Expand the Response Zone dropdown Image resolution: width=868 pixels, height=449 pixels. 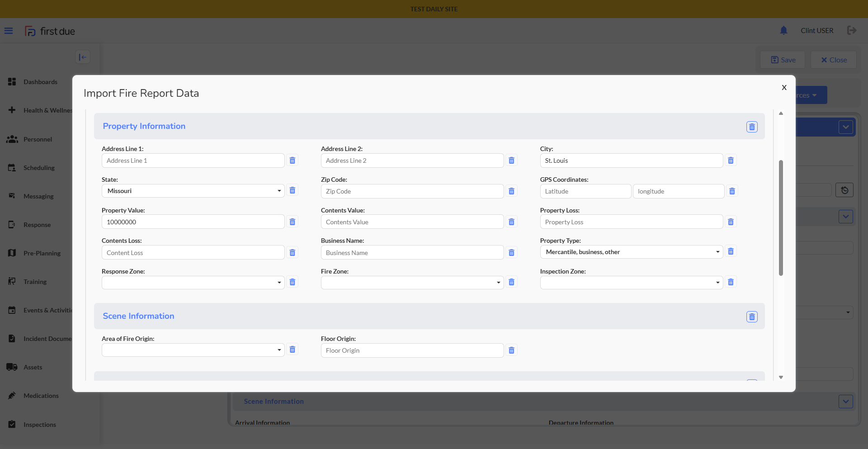coord(193,283)
